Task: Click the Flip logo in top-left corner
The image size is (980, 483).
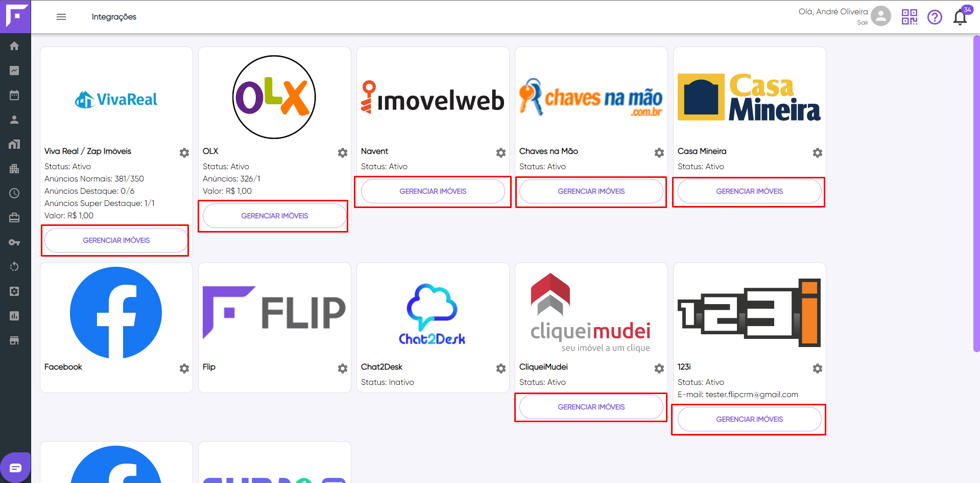Action: [x=15, y=16]
